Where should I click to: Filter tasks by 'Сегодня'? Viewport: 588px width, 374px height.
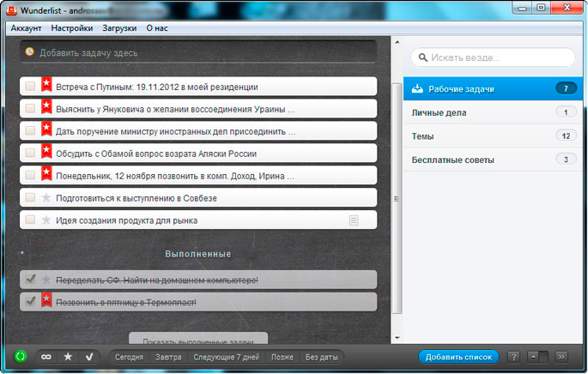pos(129,357)
